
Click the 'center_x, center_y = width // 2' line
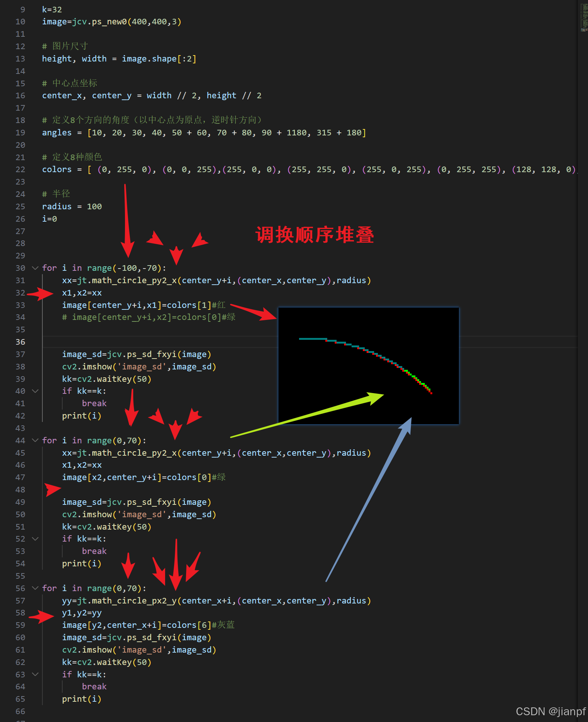coord(152,95)
